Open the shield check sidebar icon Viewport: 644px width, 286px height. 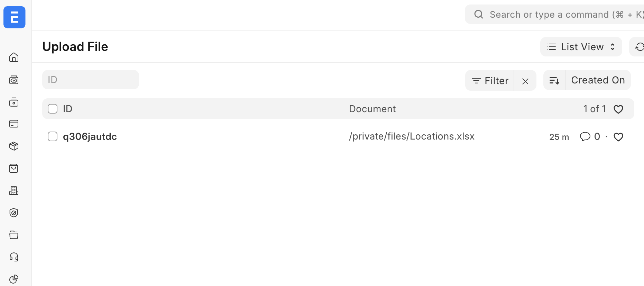[x=14, y=213]
